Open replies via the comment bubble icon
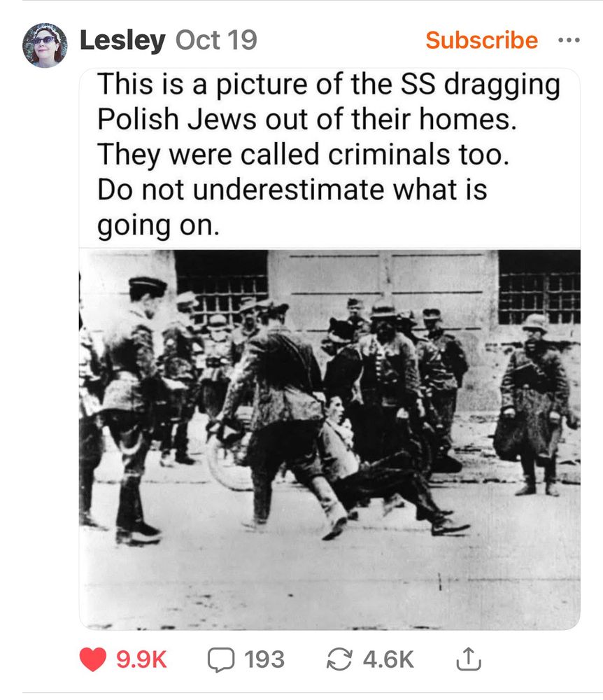 pos(221,659)
